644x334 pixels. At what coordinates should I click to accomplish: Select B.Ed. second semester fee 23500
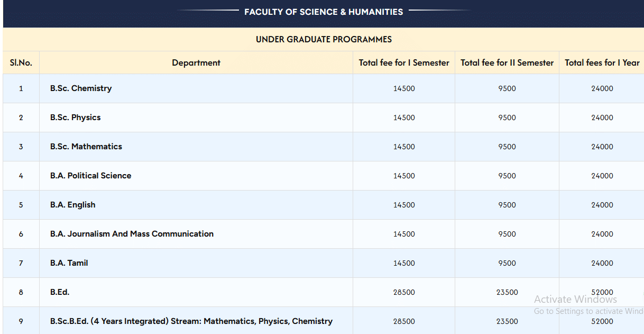507,292
